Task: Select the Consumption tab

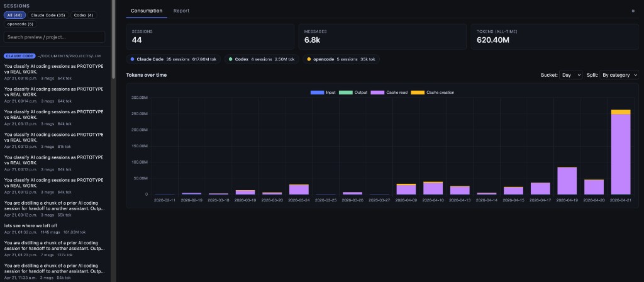Action: point(147,11)
